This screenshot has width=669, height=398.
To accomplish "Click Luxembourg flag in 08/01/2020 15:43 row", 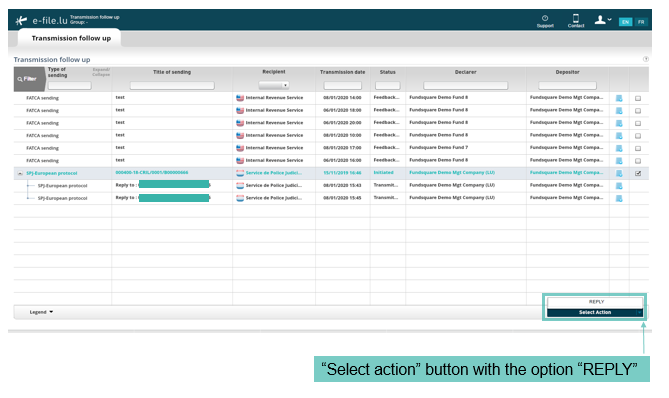I will [x=240, y=186].
